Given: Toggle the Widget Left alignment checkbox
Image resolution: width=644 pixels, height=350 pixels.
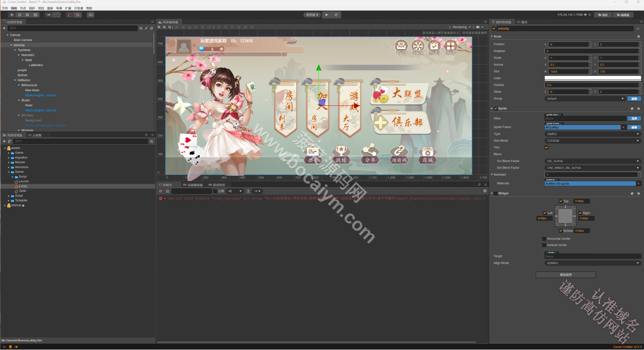Looking at the screenshot, I should pyautogui.click(x=545, y=213).
